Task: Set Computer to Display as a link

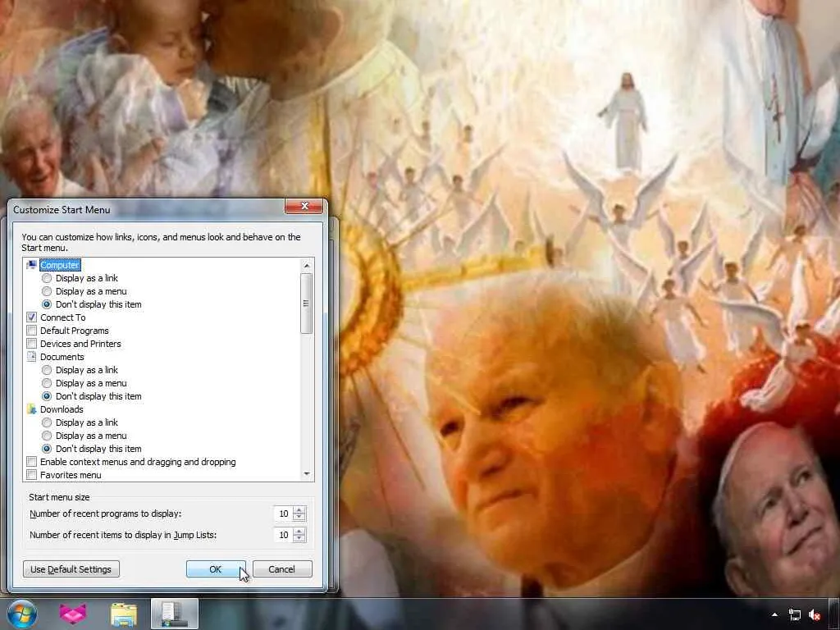Action: [x=47, y=278]
